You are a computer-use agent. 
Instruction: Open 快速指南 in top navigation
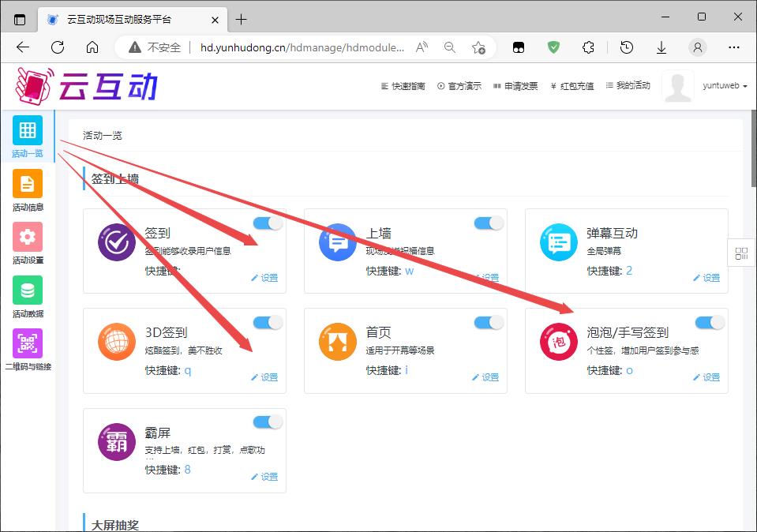tap(403, 86)
